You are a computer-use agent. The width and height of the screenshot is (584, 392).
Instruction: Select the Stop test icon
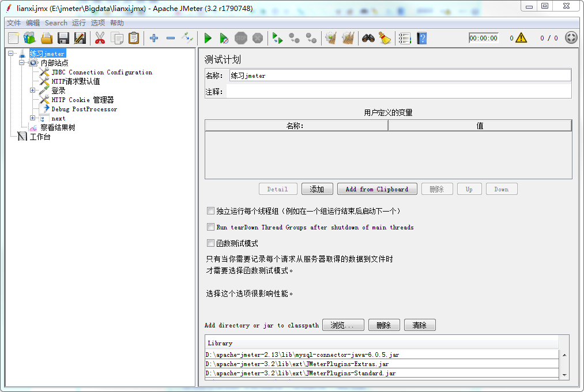(240, 38)
